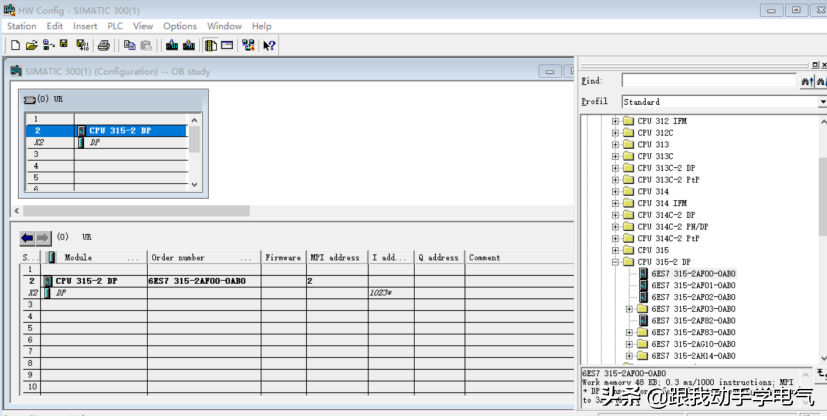Click the Order number column header

204,257
